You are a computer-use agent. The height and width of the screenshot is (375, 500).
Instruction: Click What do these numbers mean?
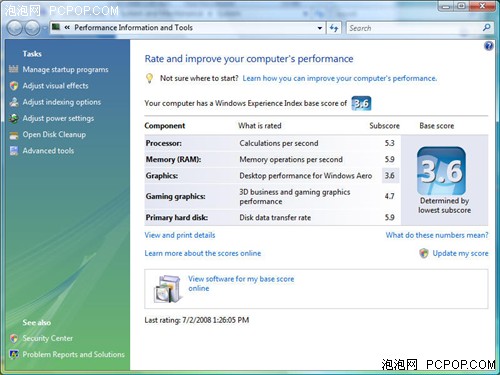point(437,235)
